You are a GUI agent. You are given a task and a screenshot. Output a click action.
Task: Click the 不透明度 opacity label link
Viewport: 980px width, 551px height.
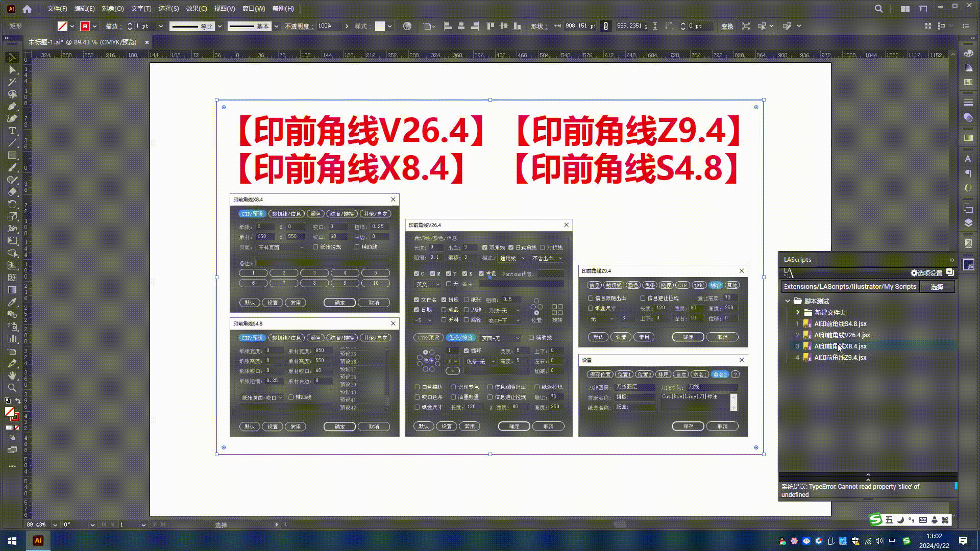298,26
